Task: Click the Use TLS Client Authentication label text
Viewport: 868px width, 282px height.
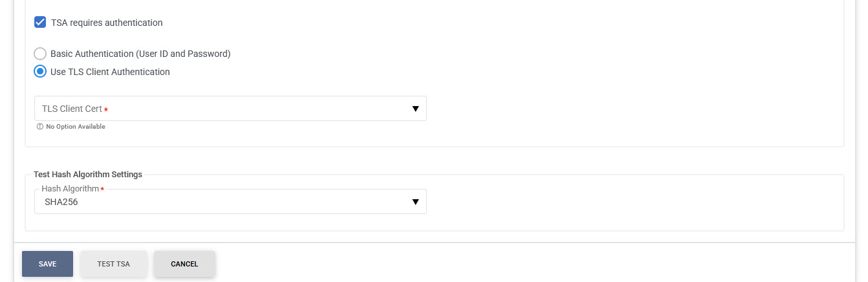Action: point(110,72)
